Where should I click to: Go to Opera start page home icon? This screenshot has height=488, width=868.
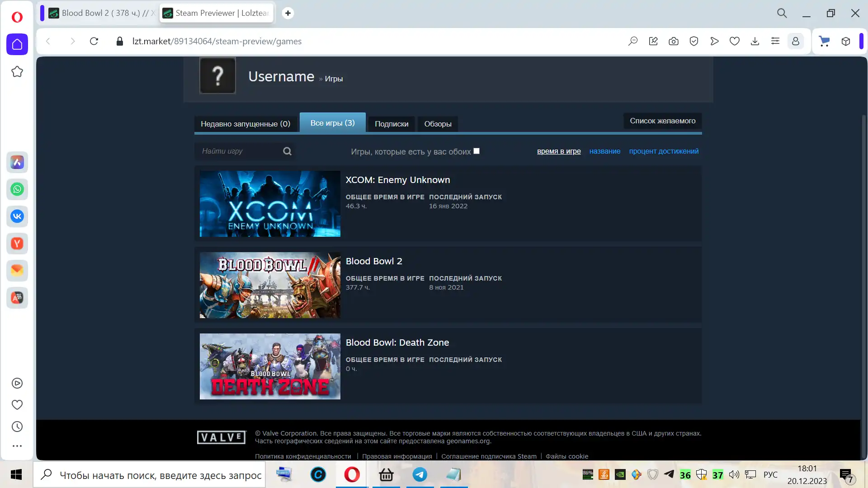tap(17, 44)
